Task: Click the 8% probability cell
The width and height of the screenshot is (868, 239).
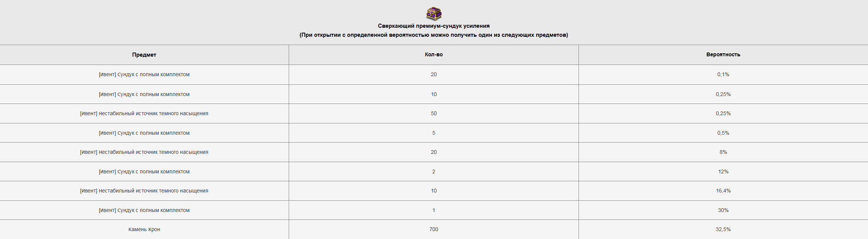Action: pyautogui.click(x=723, y=152)
